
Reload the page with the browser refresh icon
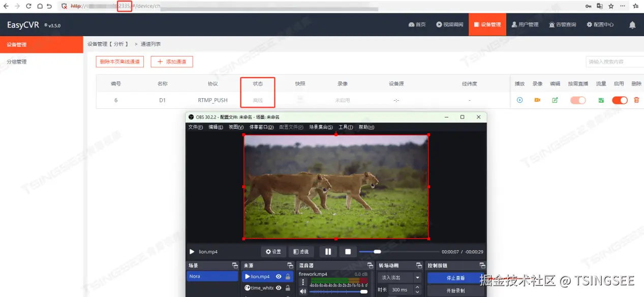28,6
